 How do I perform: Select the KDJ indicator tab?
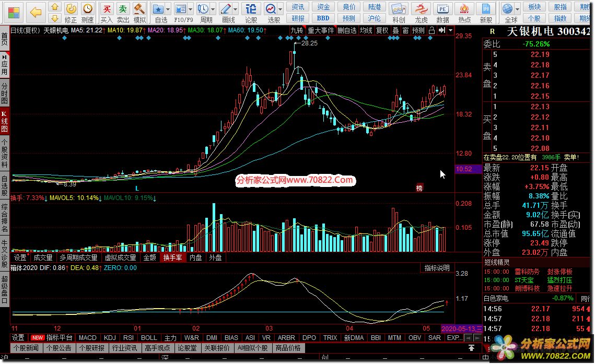point(110,337)
